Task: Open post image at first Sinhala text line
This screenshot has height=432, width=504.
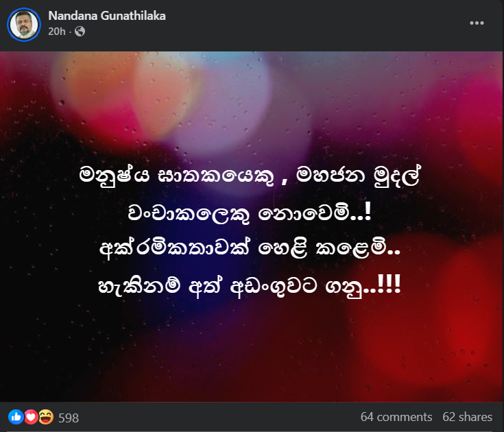Action: tap(250, 176)
